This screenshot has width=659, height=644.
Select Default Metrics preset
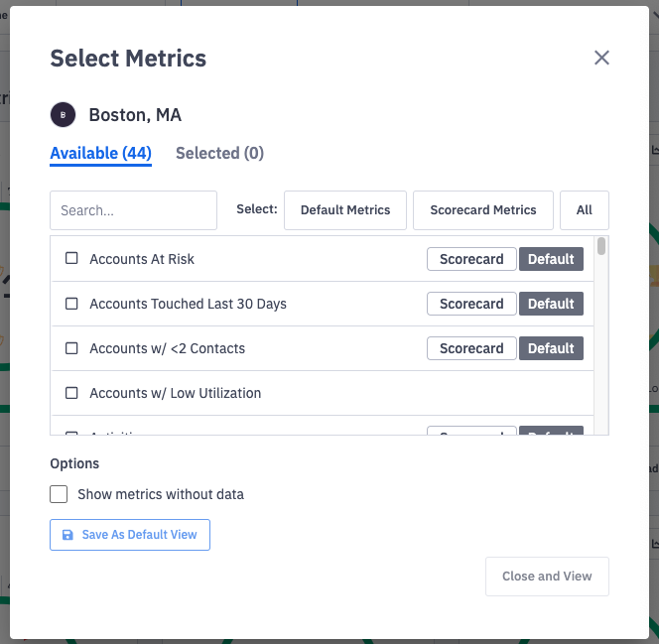345,210
